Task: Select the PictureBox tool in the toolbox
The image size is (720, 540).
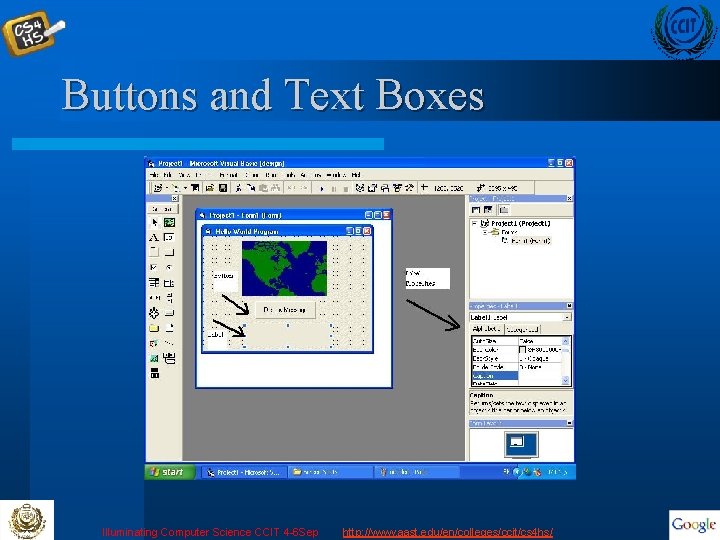Action: (x=169, y=223)
